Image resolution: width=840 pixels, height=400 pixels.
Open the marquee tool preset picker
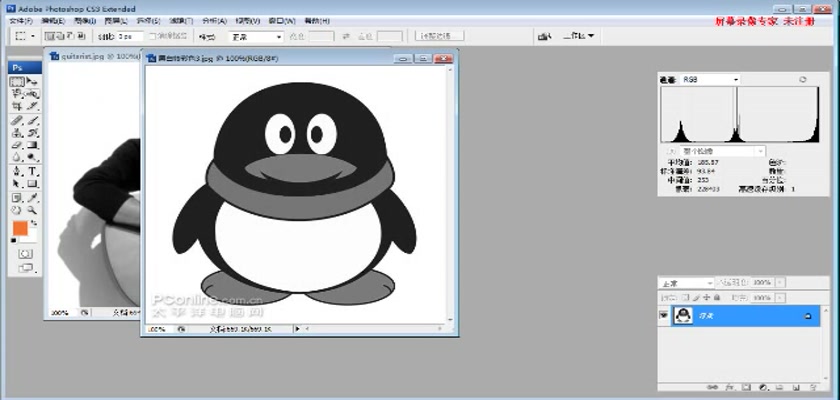click(x=33, y=36)
